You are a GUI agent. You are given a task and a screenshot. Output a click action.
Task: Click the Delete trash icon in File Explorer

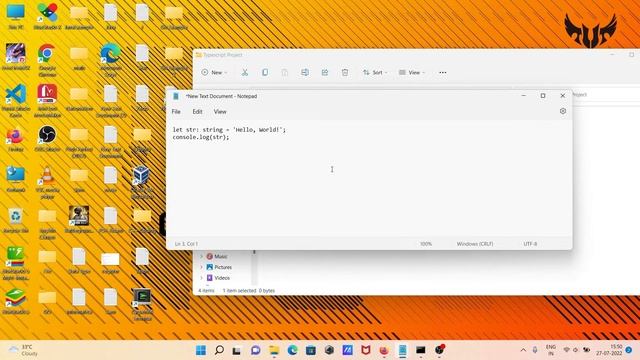[344, 72]
